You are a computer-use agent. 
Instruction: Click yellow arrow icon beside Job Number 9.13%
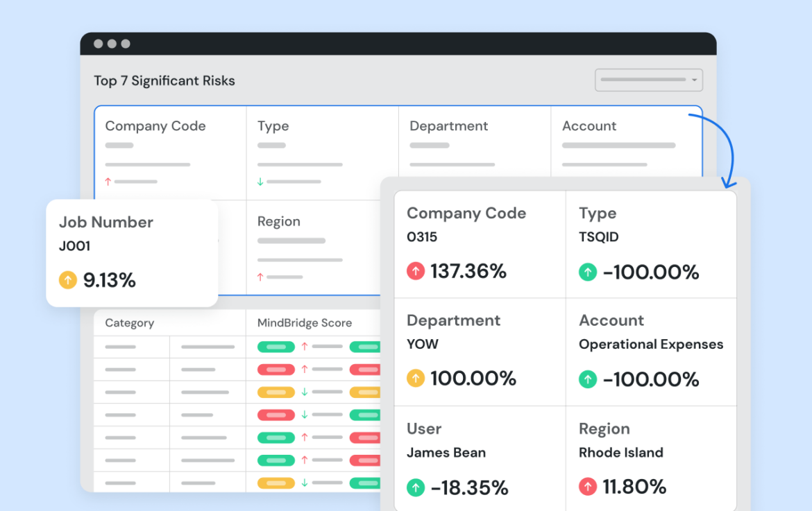click(68, 280)
